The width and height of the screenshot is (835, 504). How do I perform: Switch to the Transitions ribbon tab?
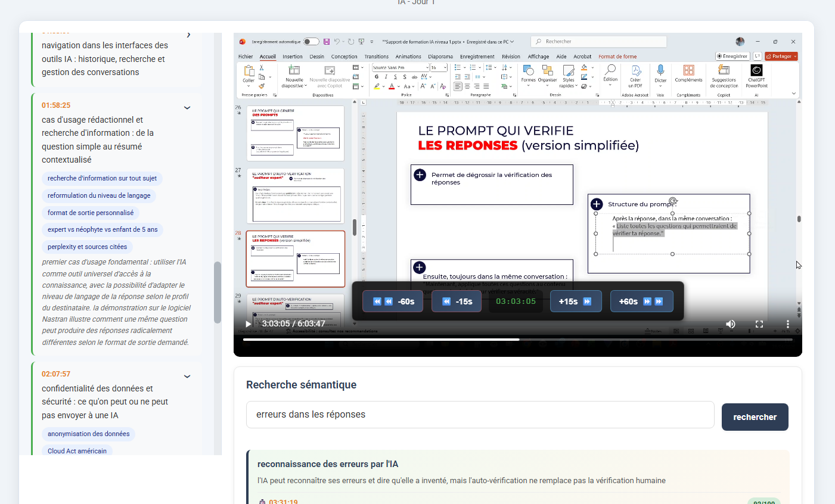[376, 57]
